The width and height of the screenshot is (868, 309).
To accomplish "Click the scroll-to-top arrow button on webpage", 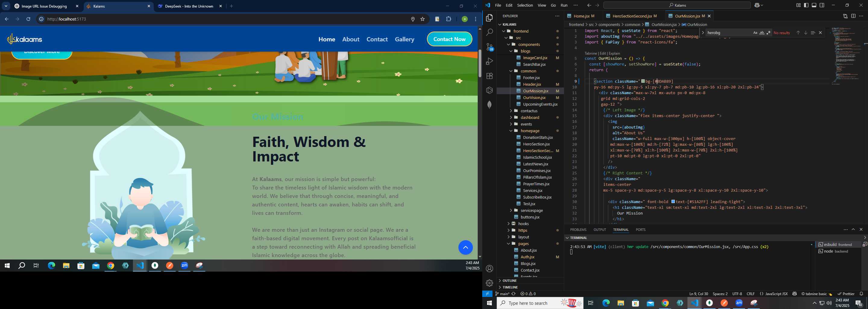I will click(x=465, y=247).
